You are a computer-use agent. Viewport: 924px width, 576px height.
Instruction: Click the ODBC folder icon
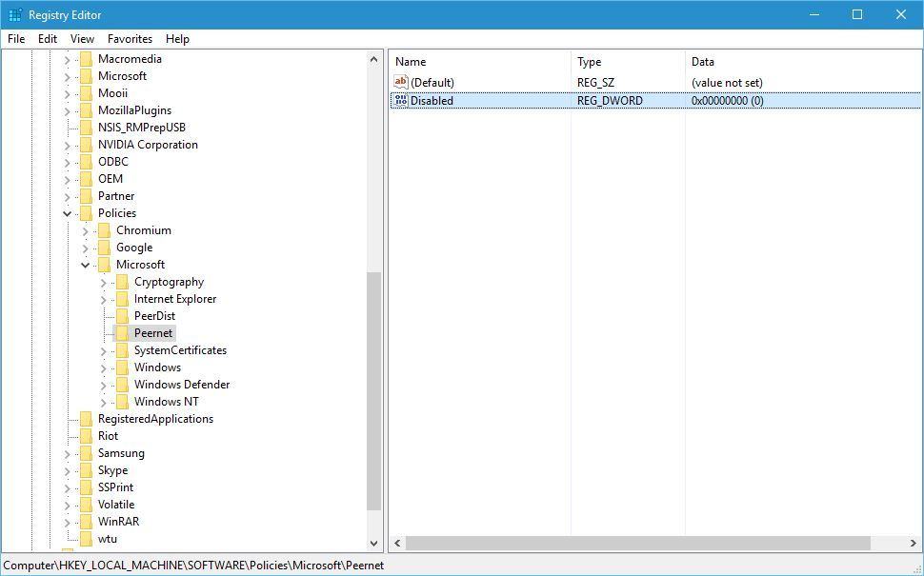86,161
